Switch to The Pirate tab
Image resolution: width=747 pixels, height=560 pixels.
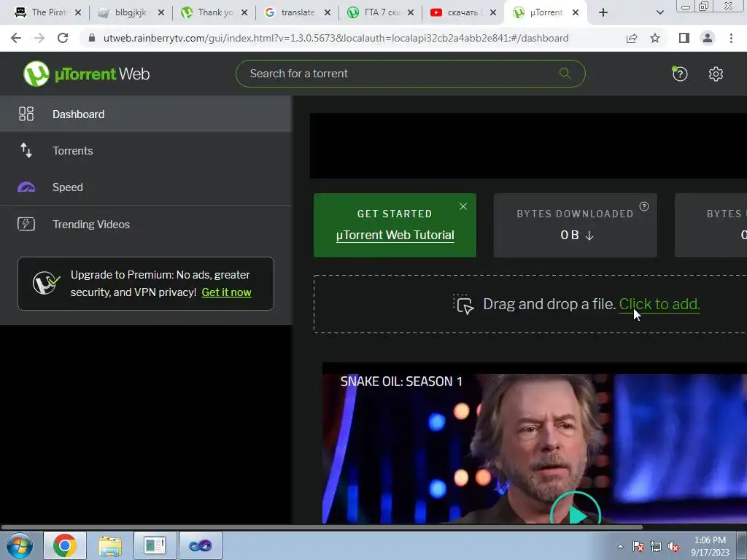pos(48,13)
